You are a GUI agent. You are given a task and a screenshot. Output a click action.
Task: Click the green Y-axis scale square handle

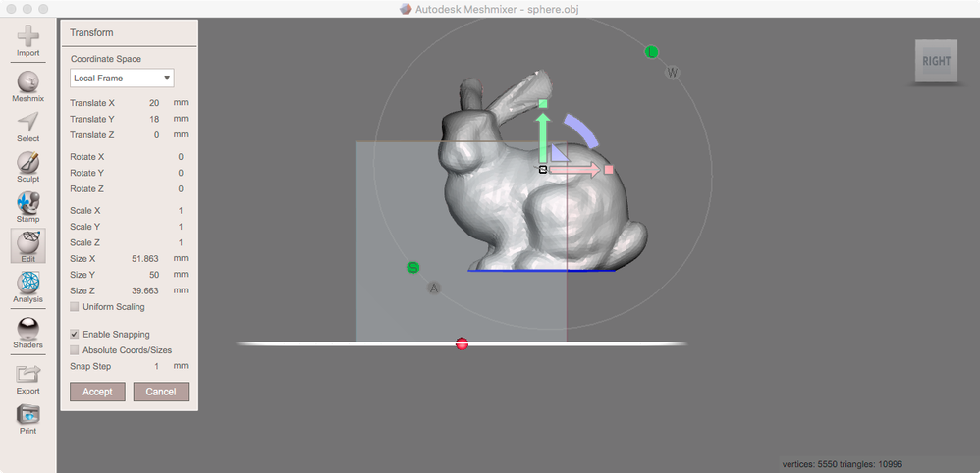click(543, 103)
